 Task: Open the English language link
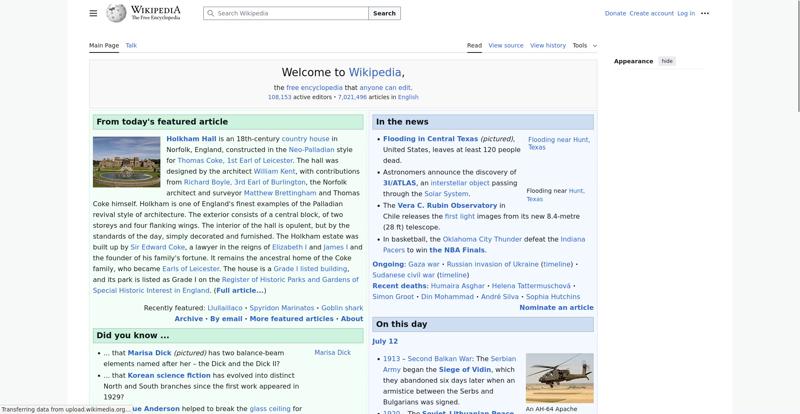pyautogui.click(x=408, y=97)
